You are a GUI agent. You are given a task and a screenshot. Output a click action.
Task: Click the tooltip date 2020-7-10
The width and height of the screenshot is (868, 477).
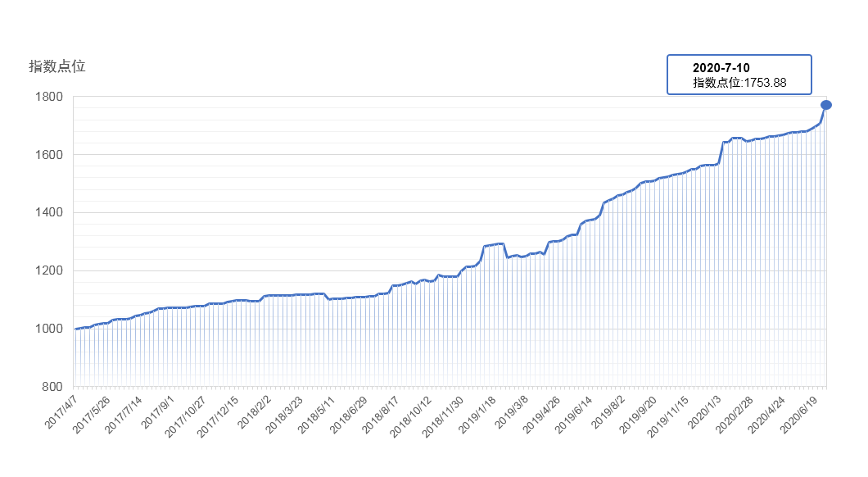tap(721, 68)
